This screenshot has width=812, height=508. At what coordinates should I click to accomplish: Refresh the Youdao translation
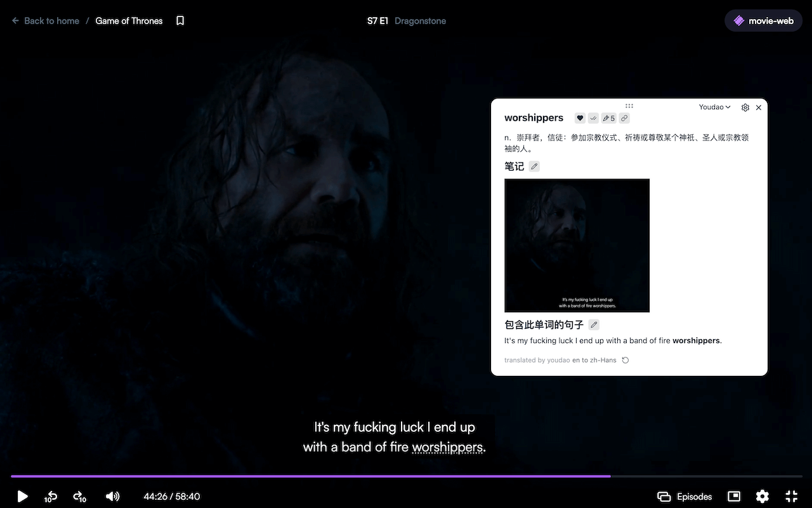tap(625, 360)
